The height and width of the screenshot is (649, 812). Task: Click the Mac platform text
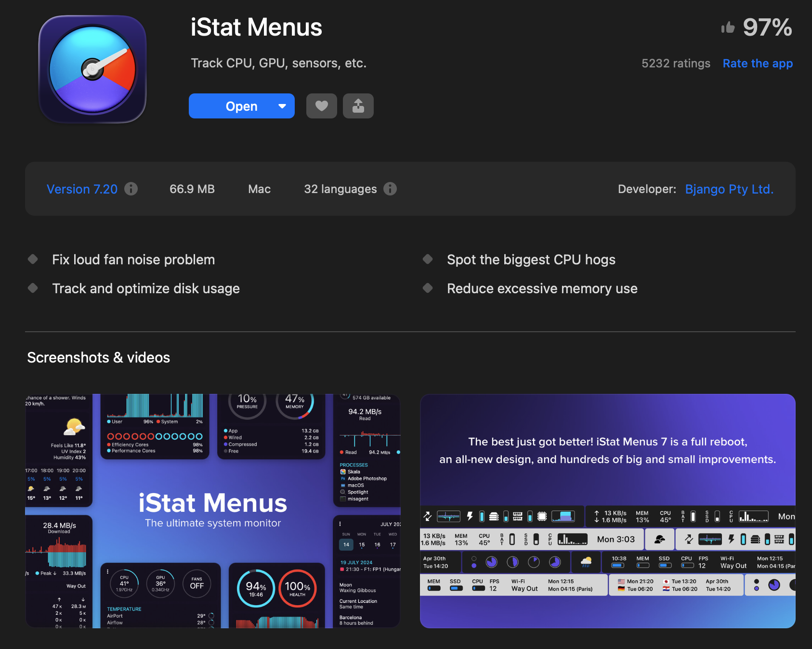[x=260, y=189]
